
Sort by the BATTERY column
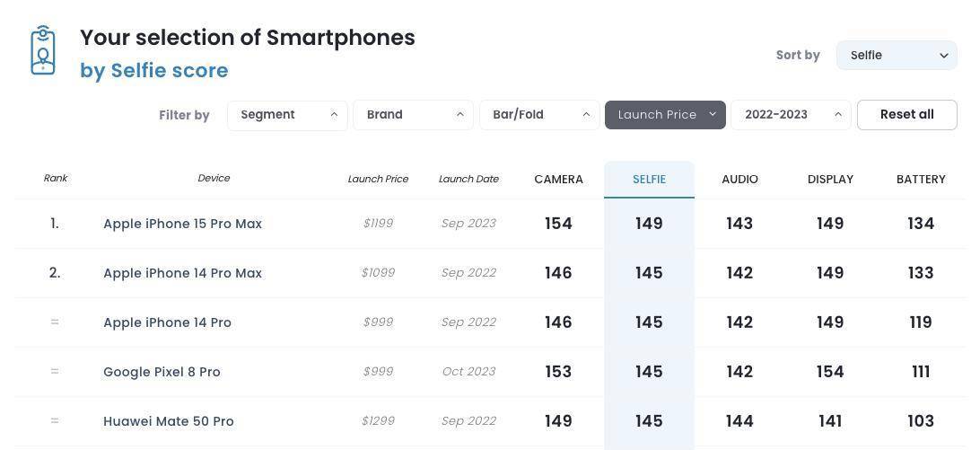pos(921,180)
